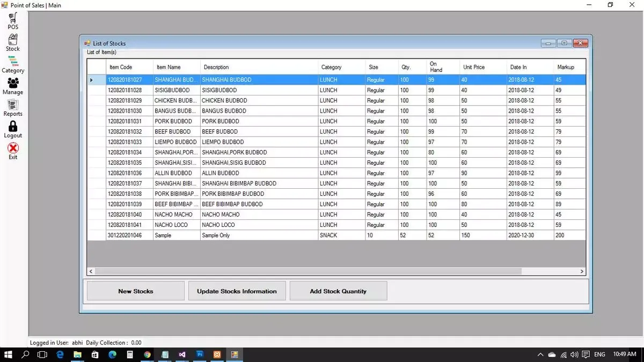Click the Item Name column header
This screenshot has height=362, width=644.
[174, 67]
